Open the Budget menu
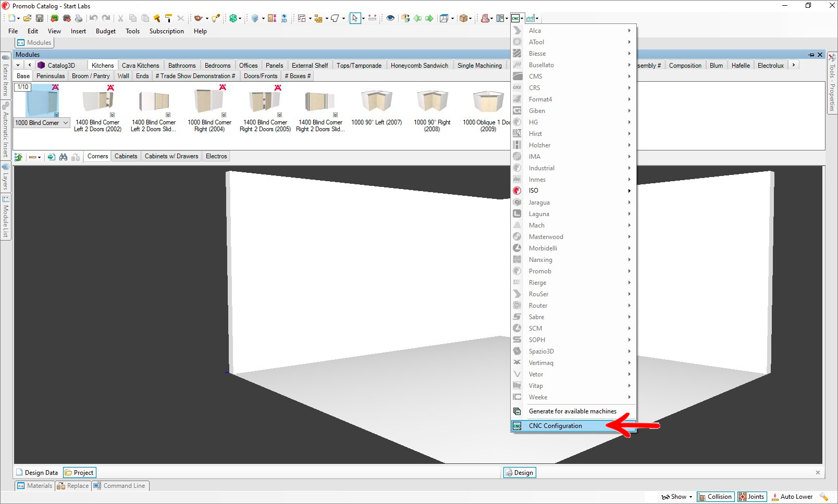The image size is (838, 504). tap(106, 31)
